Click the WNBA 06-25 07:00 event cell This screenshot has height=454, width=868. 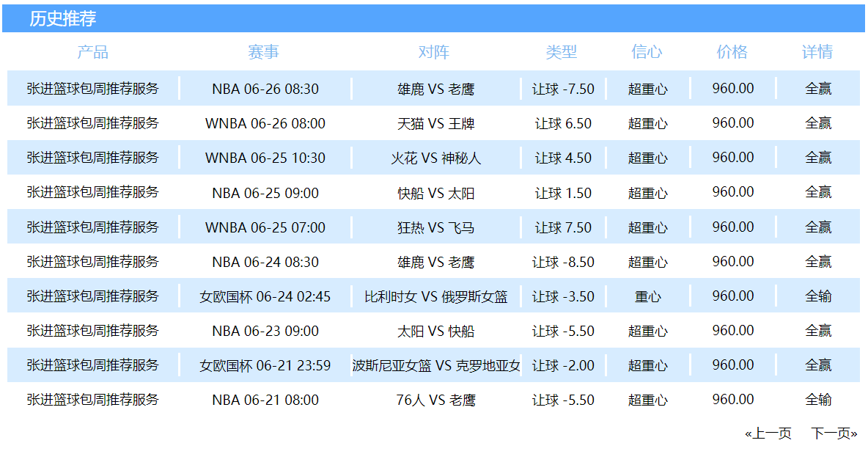[265, 227]
